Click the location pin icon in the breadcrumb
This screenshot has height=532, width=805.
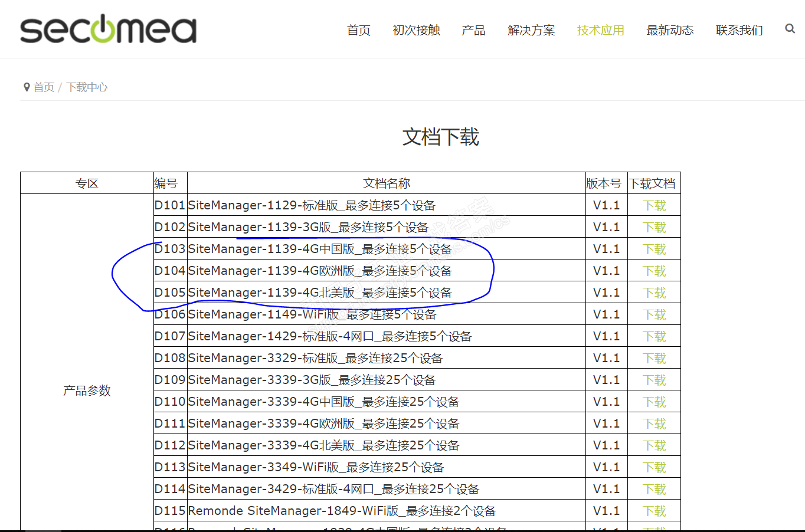(27, 87)
